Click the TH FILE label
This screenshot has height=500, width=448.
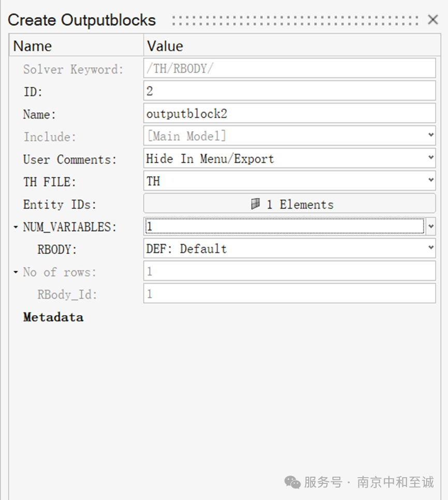49,182
